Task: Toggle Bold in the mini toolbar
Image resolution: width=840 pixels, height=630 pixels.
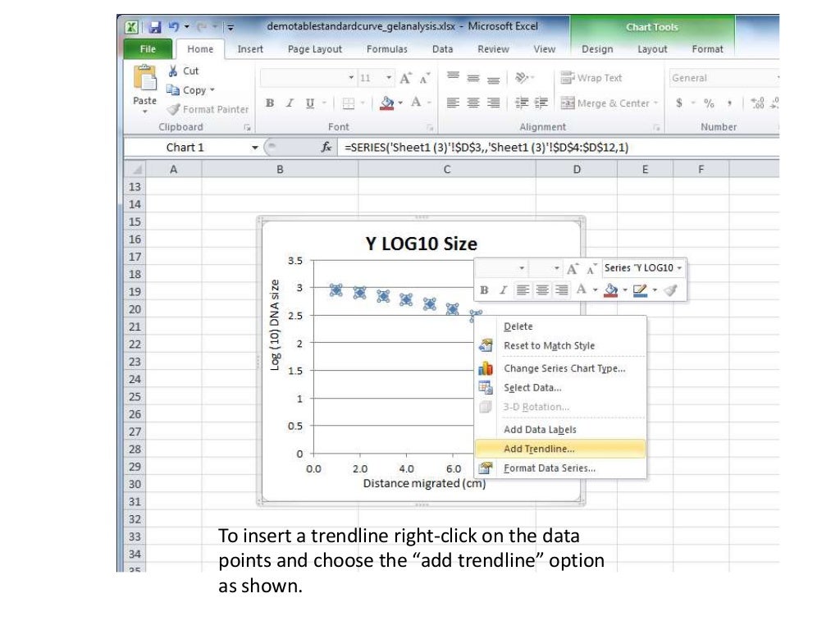Action: (x=484, y=290)
